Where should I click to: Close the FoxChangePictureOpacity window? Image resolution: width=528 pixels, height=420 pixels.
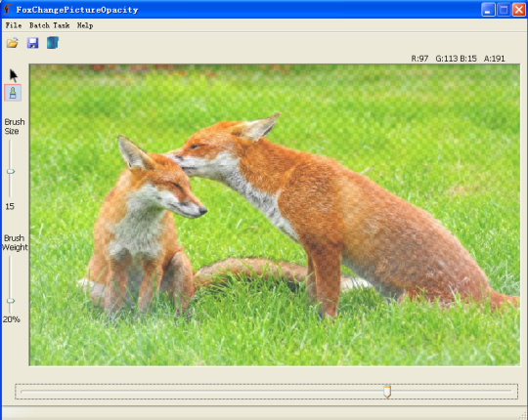[x=519, y=10]
